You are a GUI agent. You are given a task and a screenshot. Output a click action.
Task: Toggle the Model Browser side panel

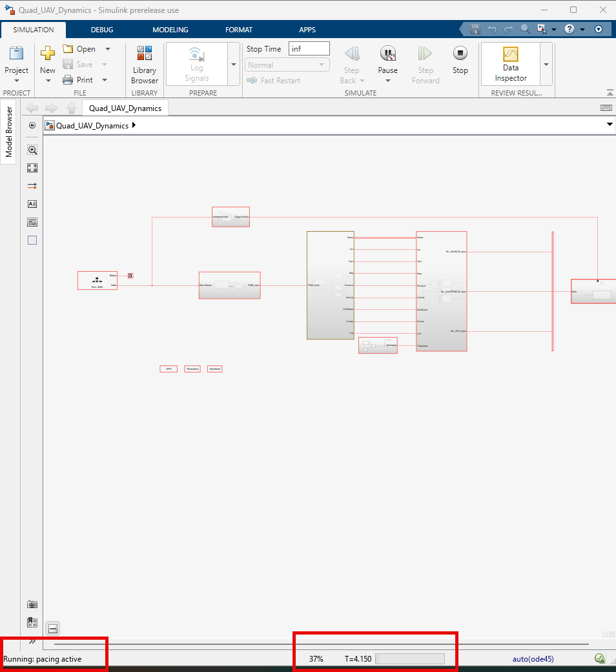(x=9, y=132)
